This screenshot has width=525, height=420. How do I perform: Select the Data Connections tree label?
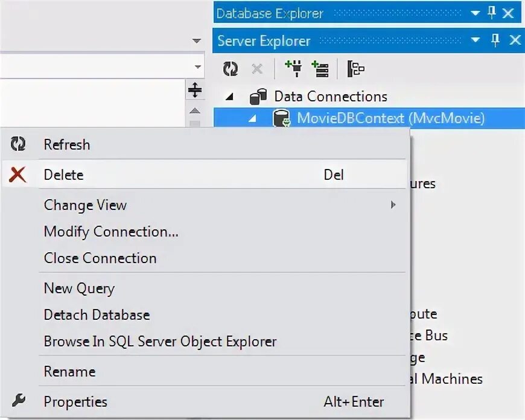point(331,97)
